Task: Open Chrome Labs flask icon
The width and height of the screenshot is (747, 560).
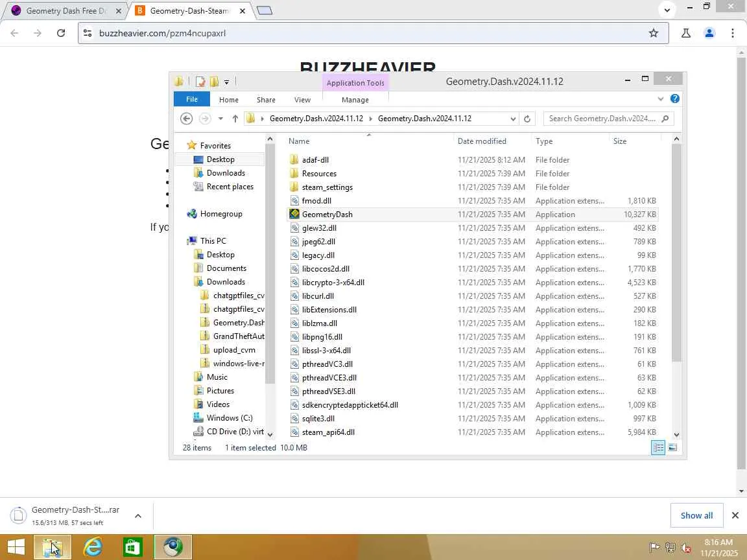Action: click(x=686, y=33)
